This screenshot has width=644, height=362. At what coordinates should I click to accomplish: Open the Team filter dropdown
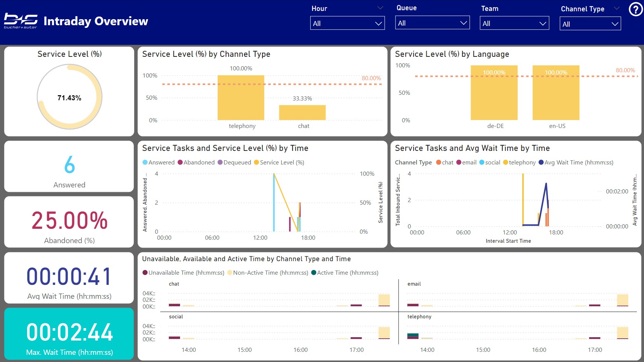[514, 23]
